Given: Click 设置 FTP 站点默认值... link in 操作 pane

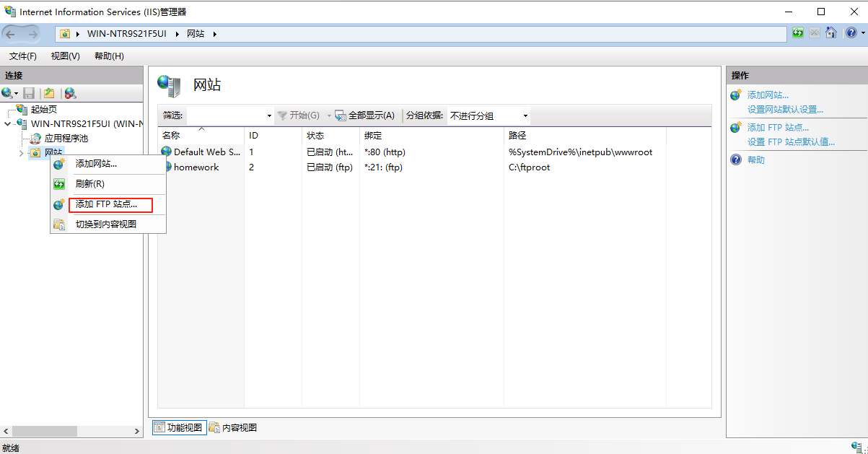Looking at the screenshot, I should point(791,141).
